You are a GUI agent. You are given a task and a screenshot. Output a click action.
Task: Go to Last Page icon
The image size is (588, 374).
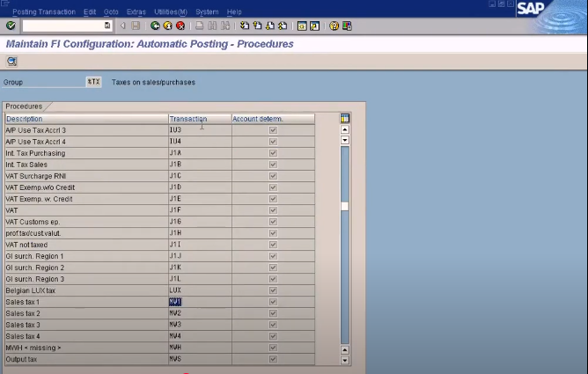(283, 26)
